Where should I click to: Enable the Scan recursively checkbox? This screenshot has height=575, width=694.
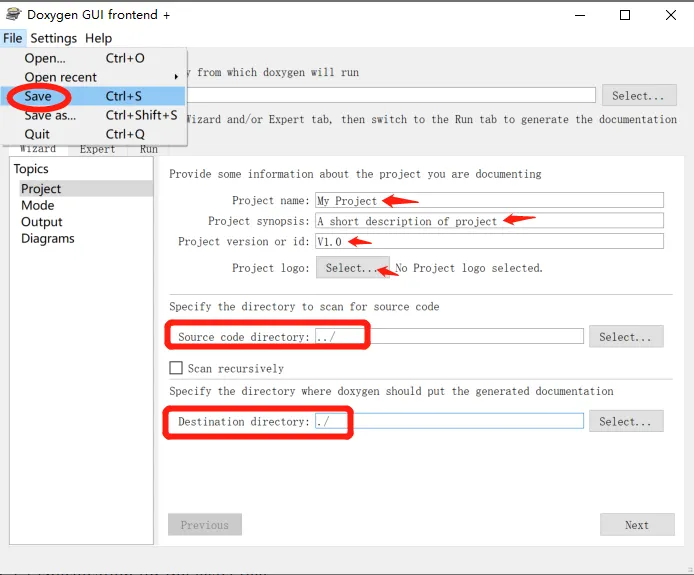click(176, 368)
